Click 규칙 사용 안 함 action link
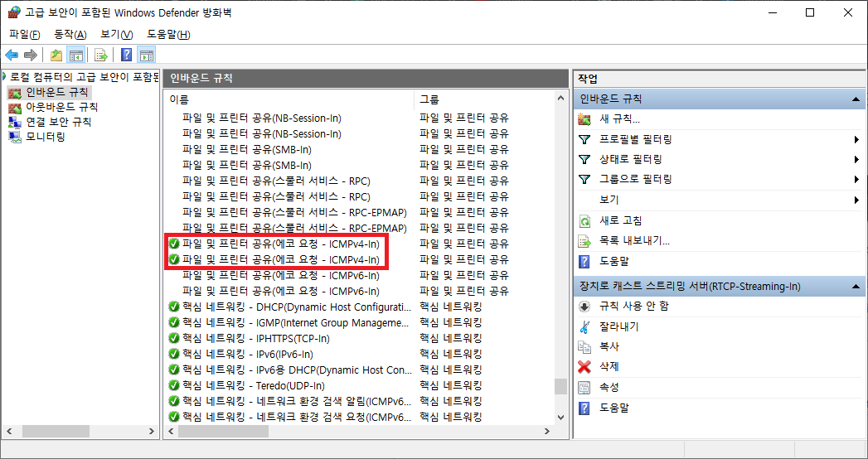The height and width of the screenshot is (459, 868). (634, 307)
